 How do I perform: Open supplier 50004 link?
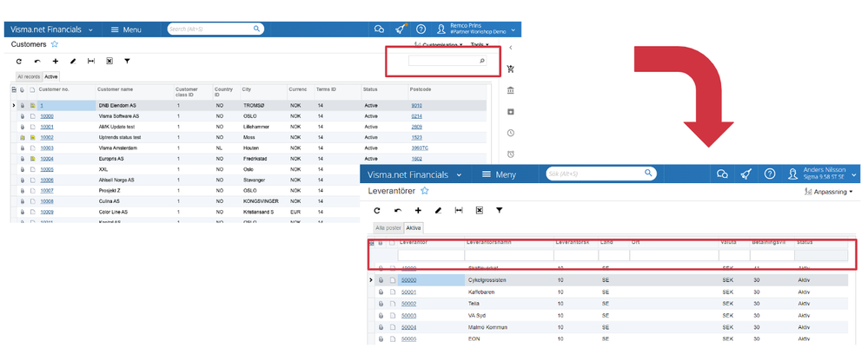click(408, 327)
